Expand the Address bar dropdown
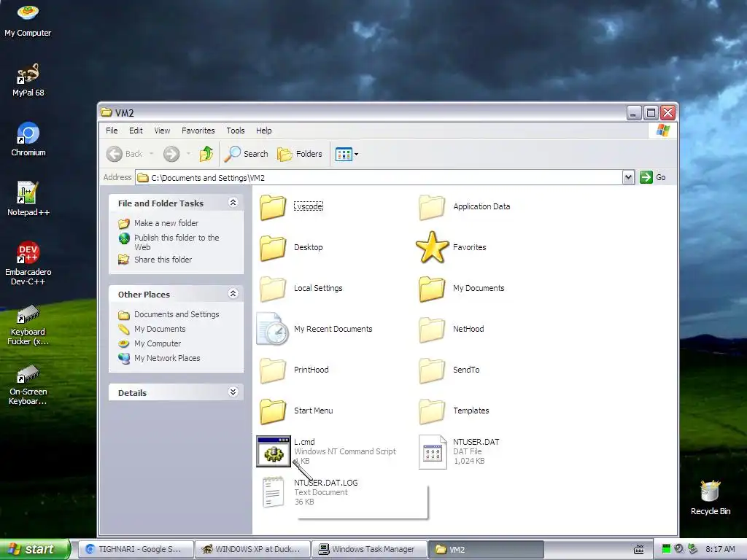Viewport: 747px width, 560px height. 628,178
